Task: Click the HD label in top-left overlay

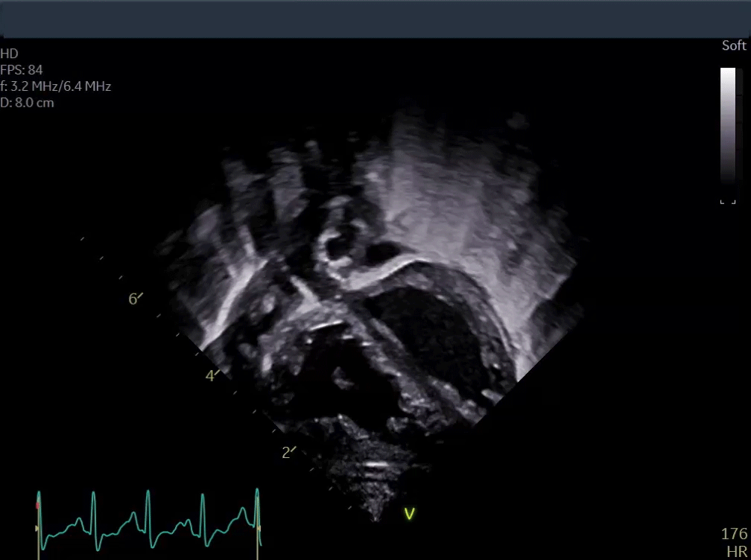Action: click(x=9, y=54)
